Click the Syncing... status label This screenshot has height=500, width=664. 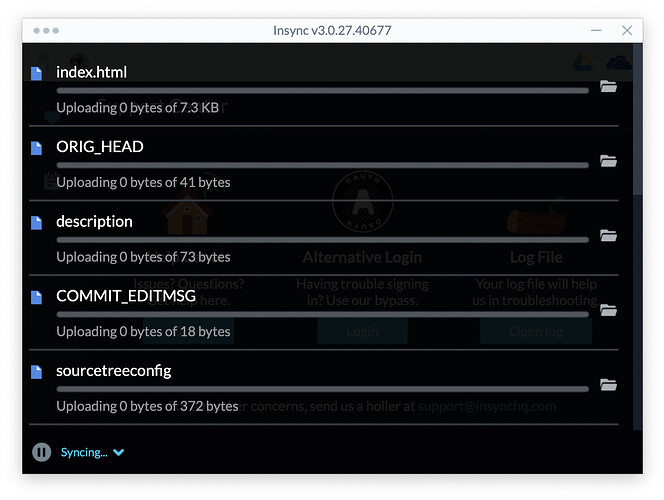point(84,453)
